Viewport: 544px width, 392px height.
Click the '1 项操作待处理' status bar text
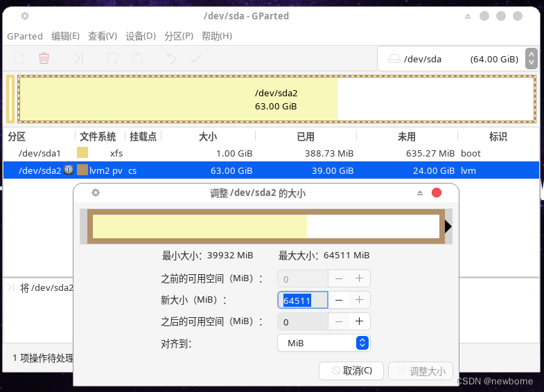pos(43,358)
